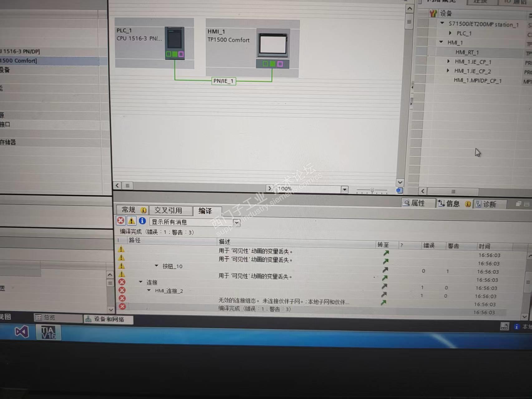Collapse the S71500/ET200MP station_1 node

click(442, 23)
